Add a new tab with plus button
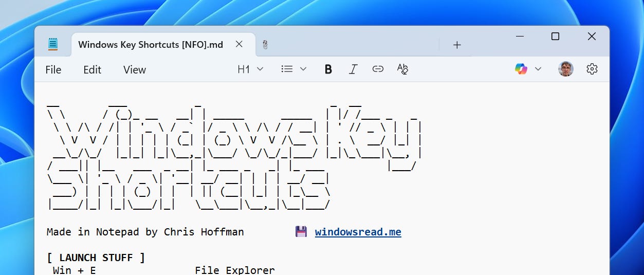The image size is (644, 275). click(x=457, y=45)
